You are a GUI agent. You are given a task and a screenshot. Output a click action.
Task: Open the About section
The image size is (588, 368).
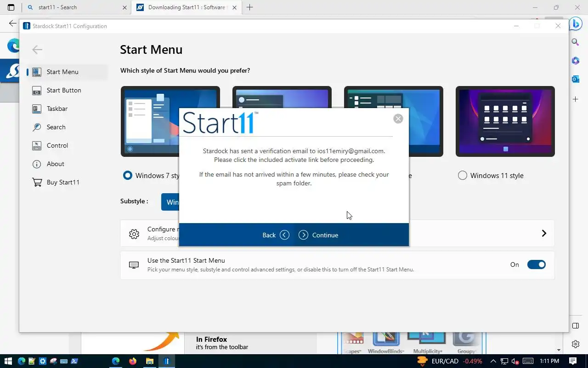pyautogui.click(x=68, y=164)
